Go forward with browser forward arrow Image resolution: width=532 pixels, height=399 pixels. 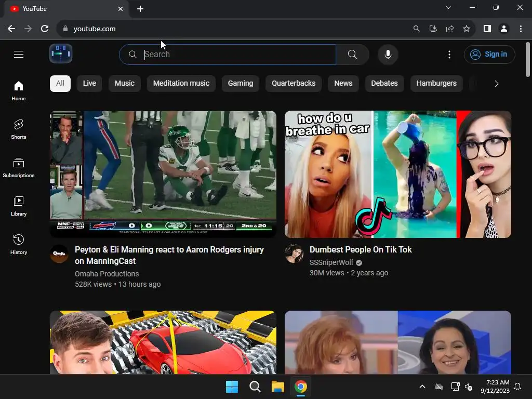(28, 29)
